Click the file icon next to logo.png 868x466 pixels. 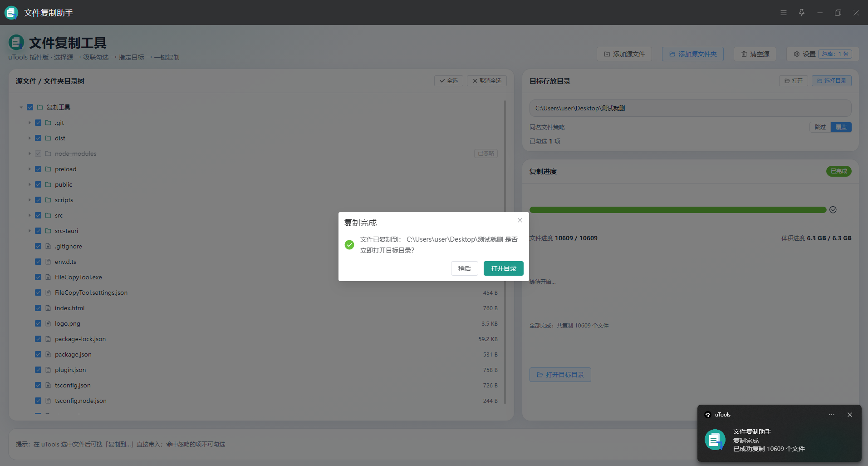tap(48, 323)
